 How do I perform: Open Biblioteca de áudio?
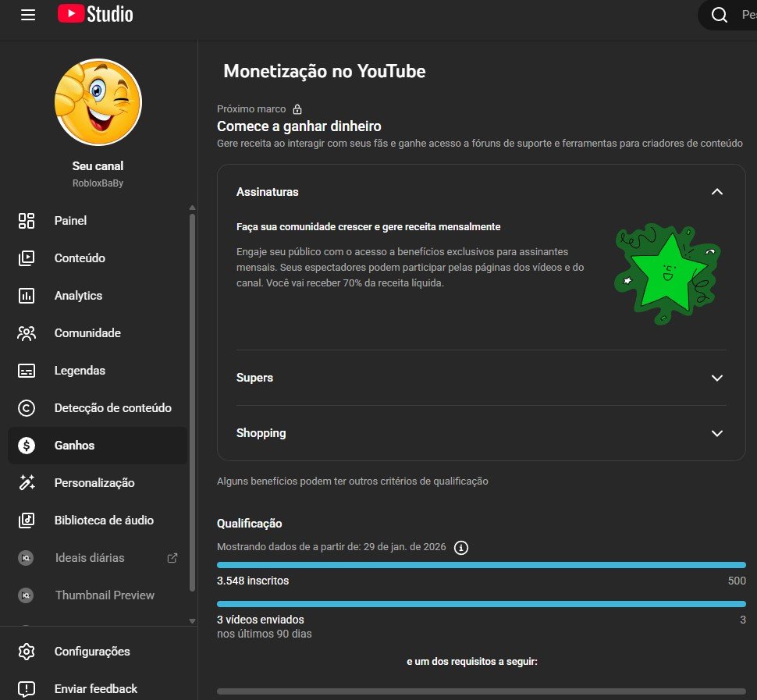[103, 521]
